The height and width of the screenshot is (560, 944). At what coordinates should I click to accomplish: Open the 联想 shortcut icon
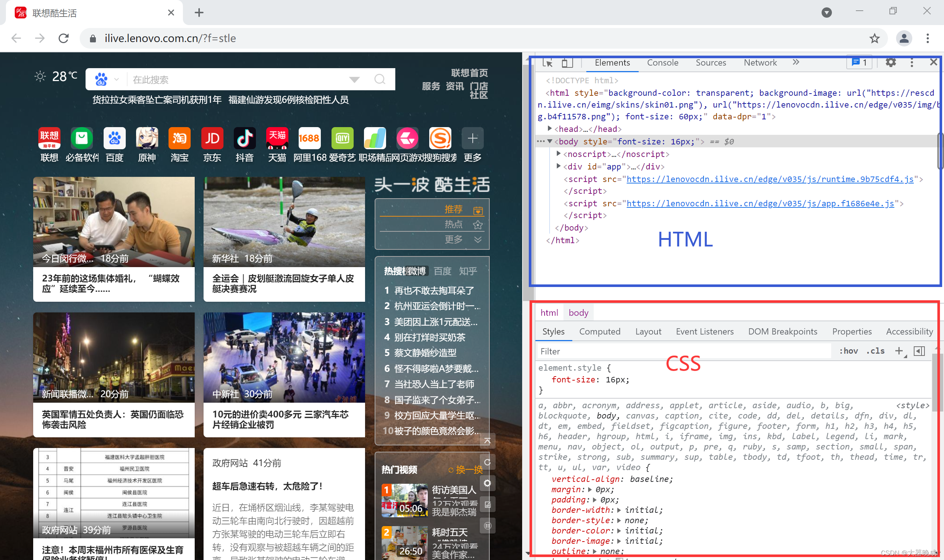(49, 138)
